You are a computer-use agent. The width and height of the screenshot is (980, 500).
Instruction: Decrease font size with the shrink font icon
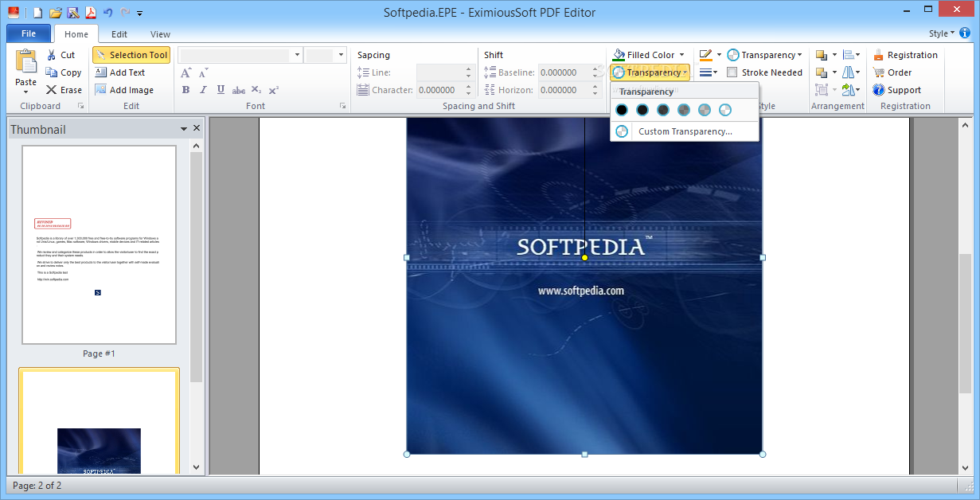pyautogui.click(x=204, y=72)
